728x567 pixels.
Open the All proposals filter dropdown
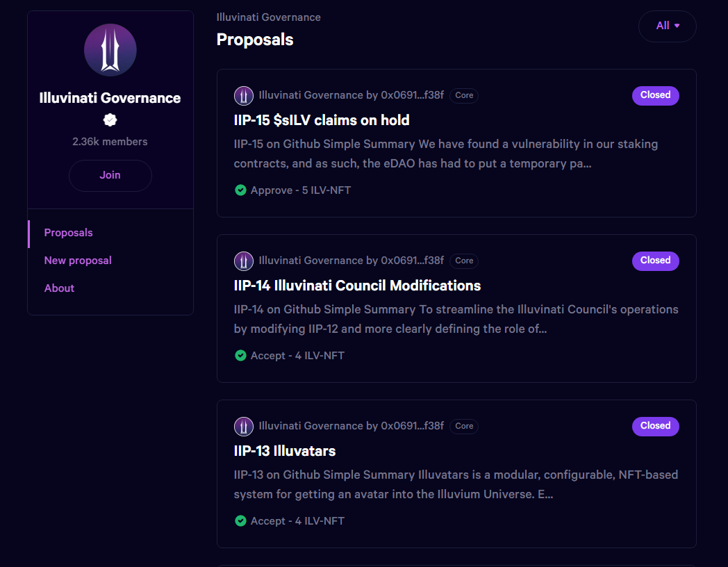coord(667,26)
